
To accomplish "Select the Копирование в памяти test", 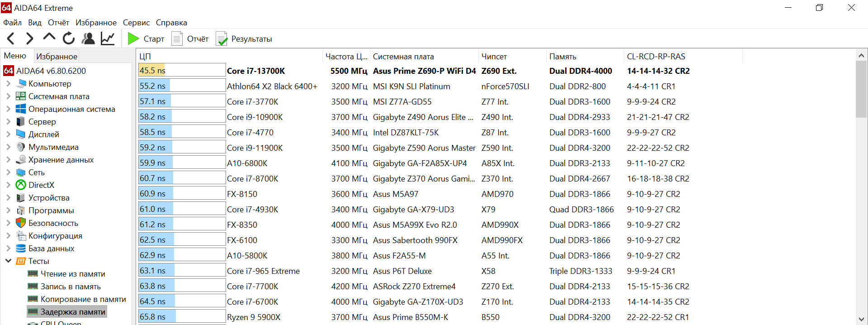I will [83, 299].
